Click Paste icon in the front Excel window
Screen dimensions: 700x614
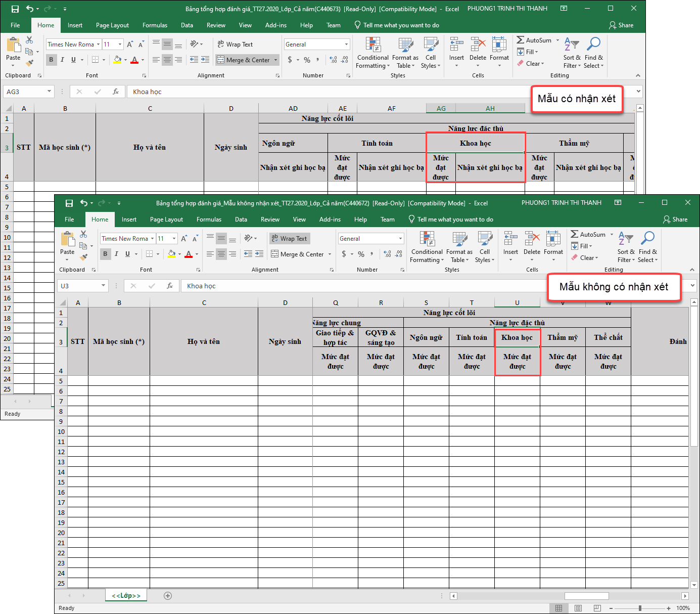point(67,239)
